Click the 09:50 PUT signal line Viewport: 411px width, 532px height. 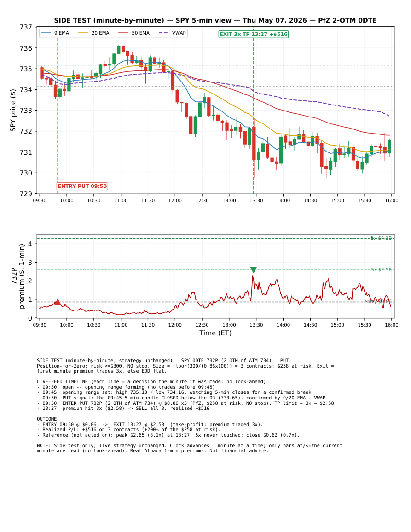point(181,398)
